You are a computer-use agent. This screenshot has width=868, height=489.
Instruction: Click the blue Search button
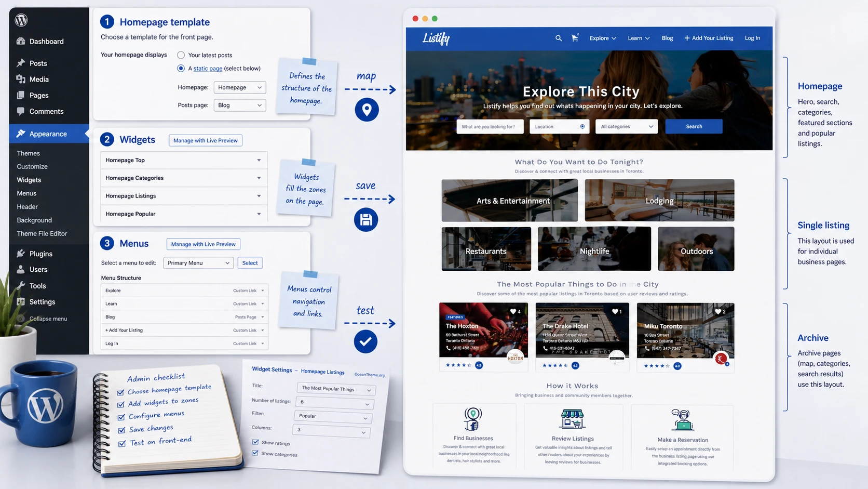[694, 126]
